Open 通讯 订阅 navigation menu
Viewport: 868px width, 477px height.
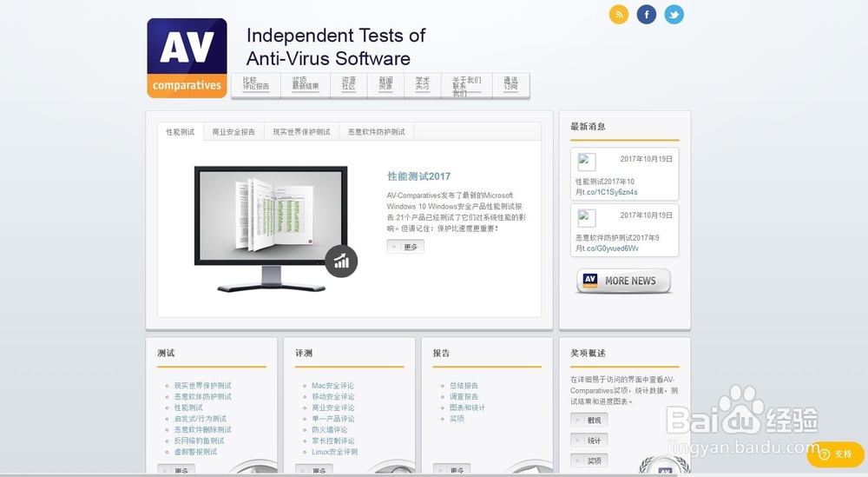[511, 85]
